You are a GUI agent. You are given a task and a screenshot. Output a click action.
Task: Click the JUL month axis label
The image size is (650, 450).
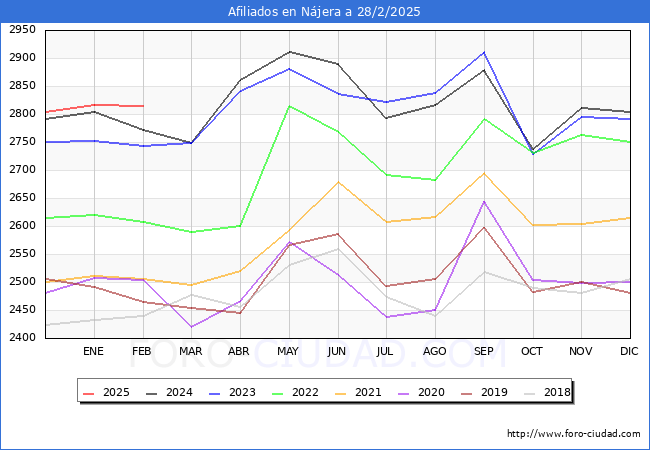pyautogui.click(x=385, y=351)
